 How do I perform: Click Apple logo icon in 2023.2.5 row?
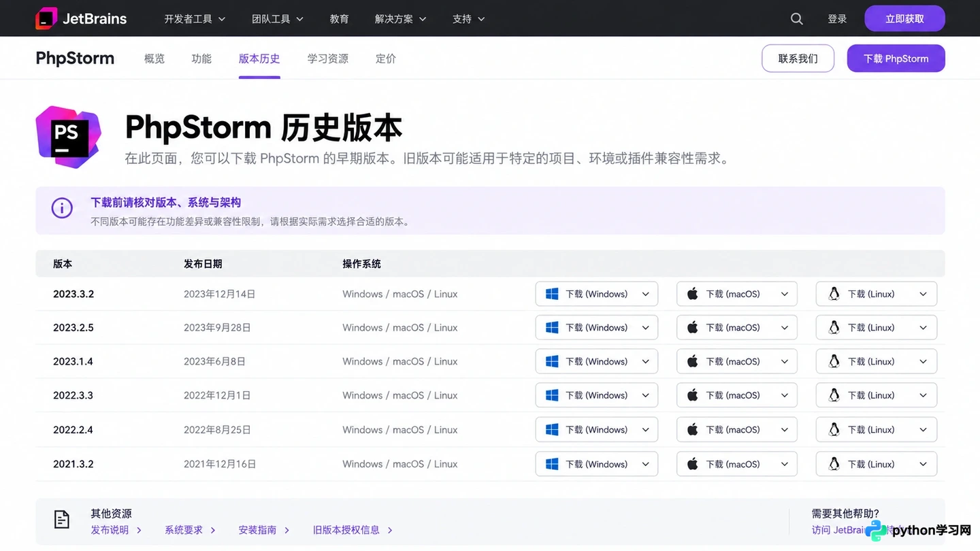693,327
